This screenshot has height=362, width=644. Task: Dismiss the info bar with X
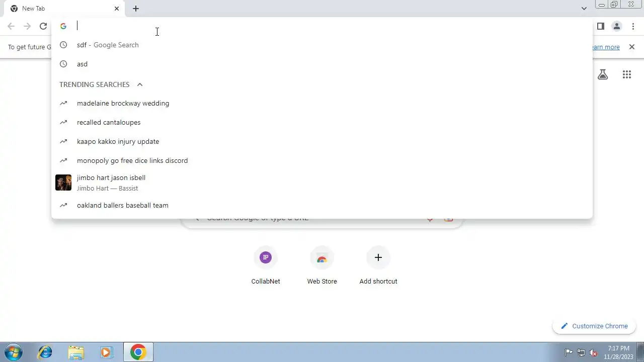tap(632, 47)
